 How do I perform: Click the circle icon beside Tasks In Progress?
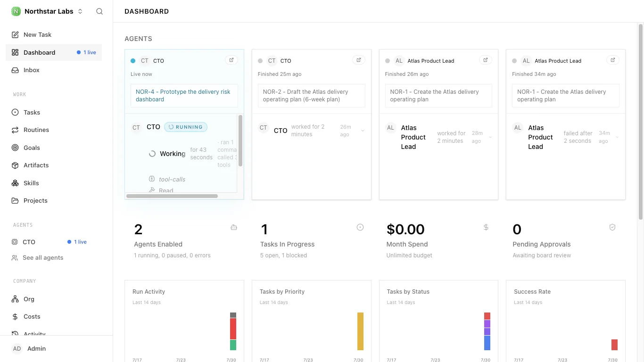coord(360,227)
